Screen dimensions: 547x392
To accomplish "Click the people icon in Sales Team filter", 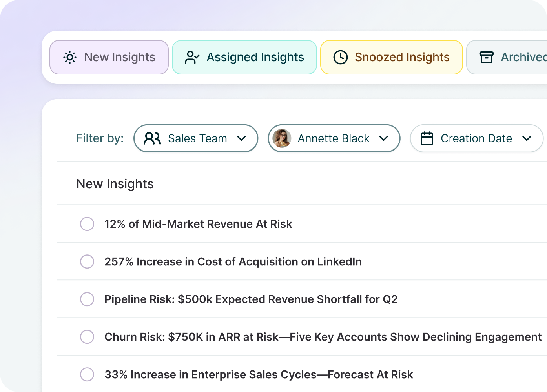I will [152, 138].
